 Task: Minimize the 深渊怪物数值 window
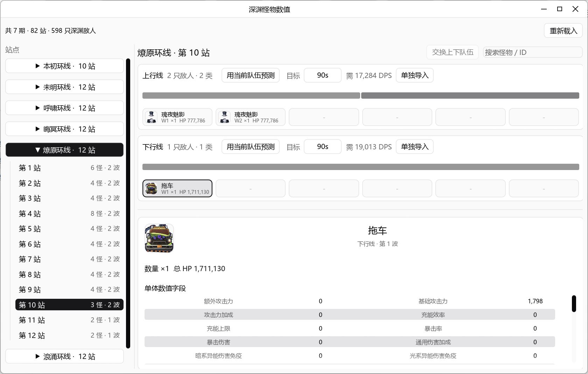point(544,9)
